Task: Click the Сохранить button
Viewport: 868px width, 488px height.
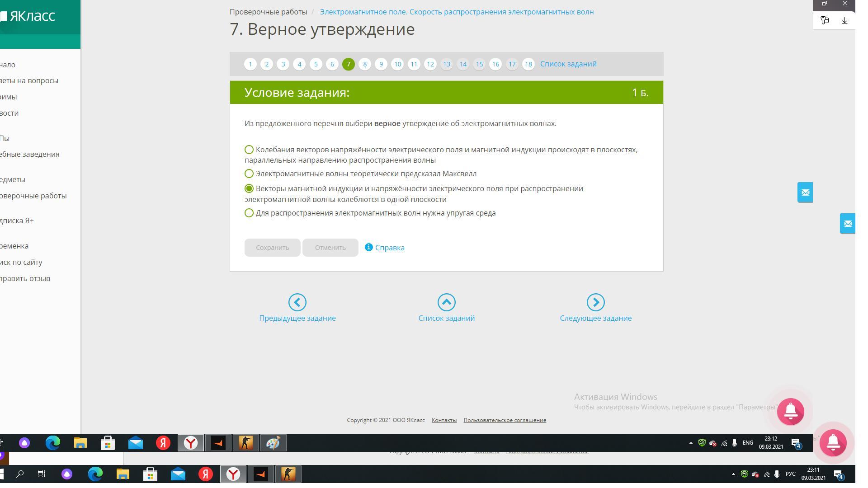Action: click(272, 248)
